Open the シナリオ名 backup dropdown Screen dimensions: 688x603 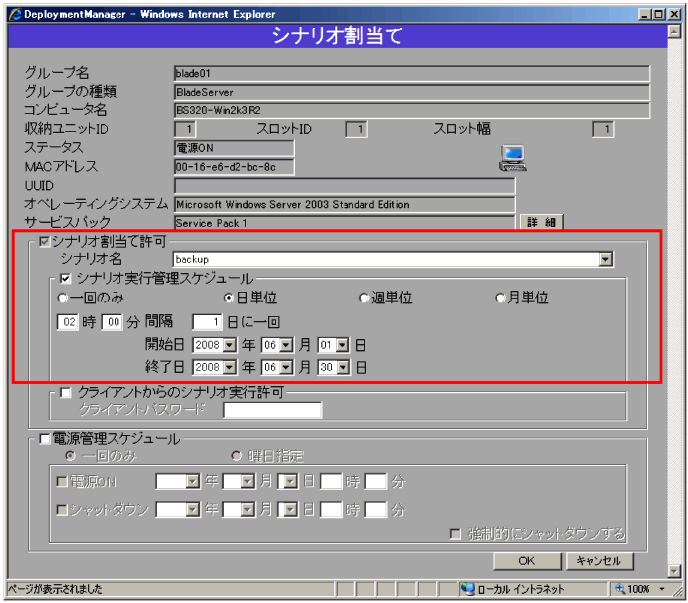point(606,259)
